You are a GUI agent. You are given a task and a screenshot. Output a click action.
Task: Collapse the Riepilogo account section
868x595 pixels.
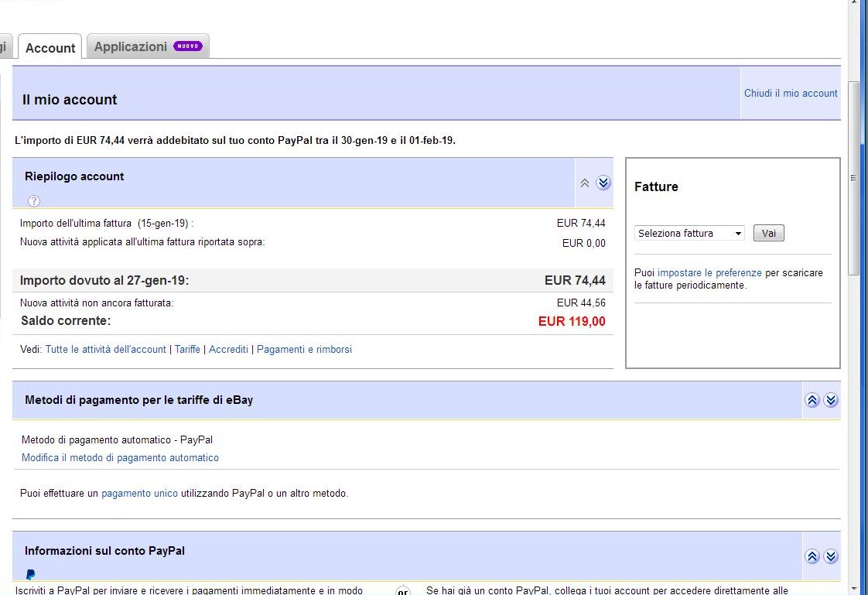pos(585,183)
